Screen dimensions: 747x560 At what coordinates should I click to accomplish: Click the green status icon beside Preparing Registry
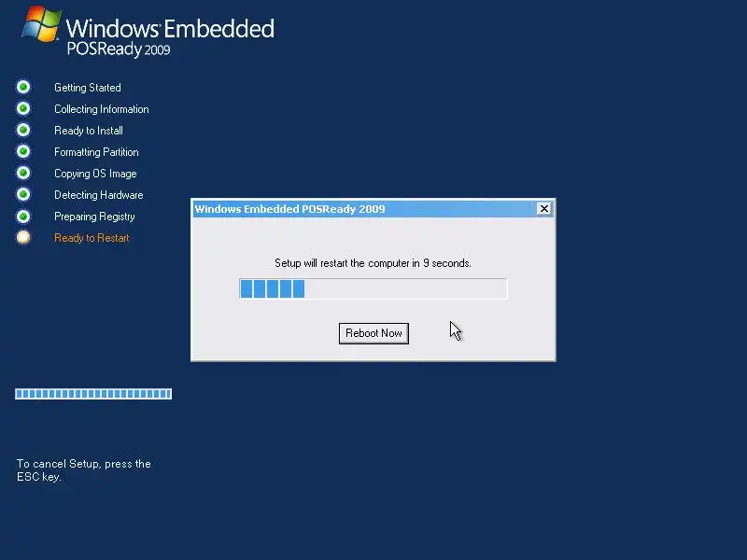coord(23,217)
